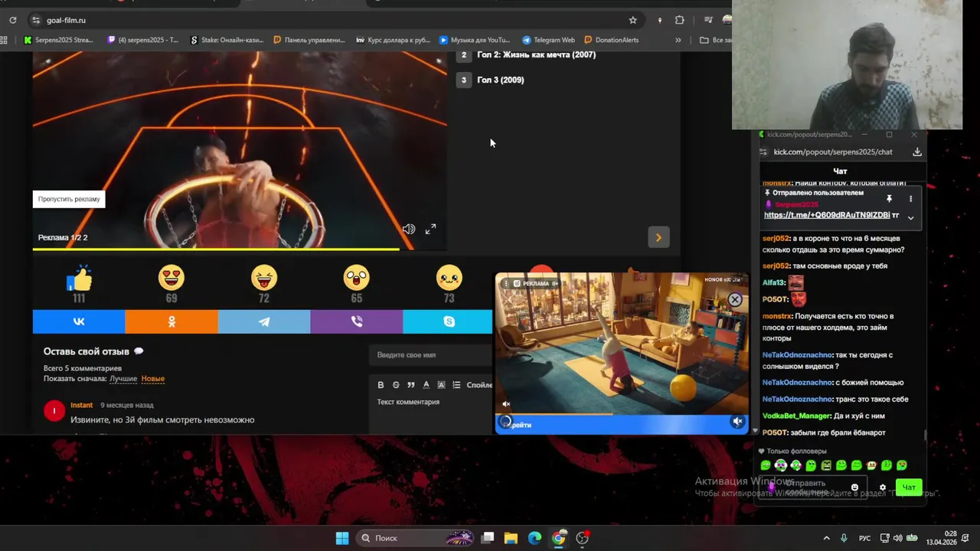980x551 pixels.
Task: Click the download icon in Kick chat popout
Action: click(x=916, y=152)
